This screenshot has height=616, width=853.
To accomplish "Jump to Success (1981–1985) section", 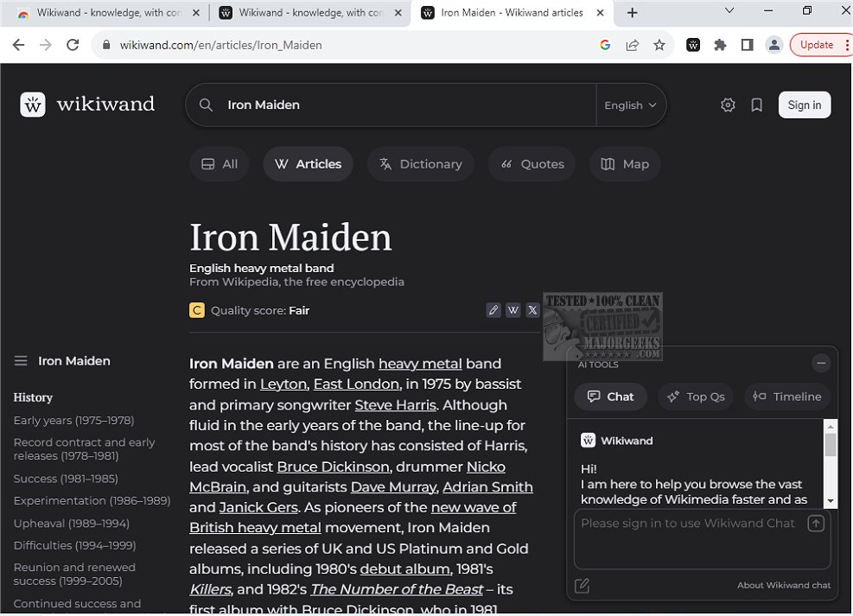I will pyautogui.click(x=66, y=479).
